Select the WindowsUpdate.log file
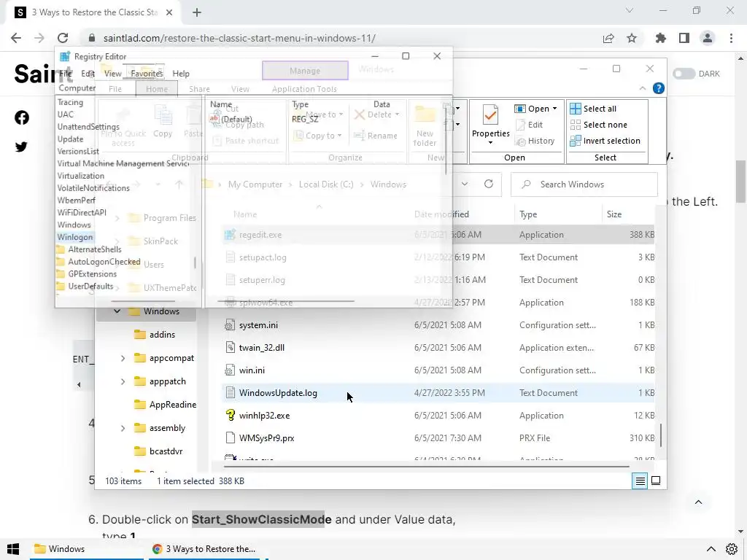747x560 pixels. click(x=438, y=393)
